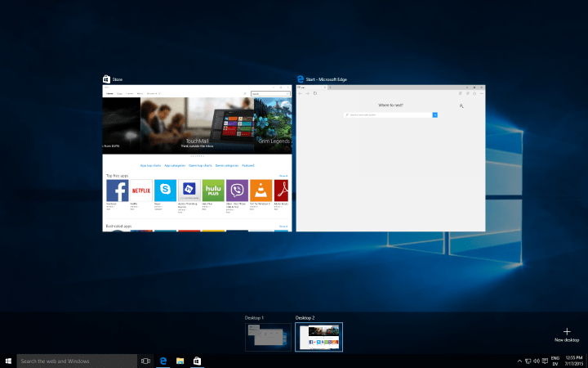Click the network icon in the system tray
Image resolution: width=588 pixels, height=368 pixels.
click(528, 361)
